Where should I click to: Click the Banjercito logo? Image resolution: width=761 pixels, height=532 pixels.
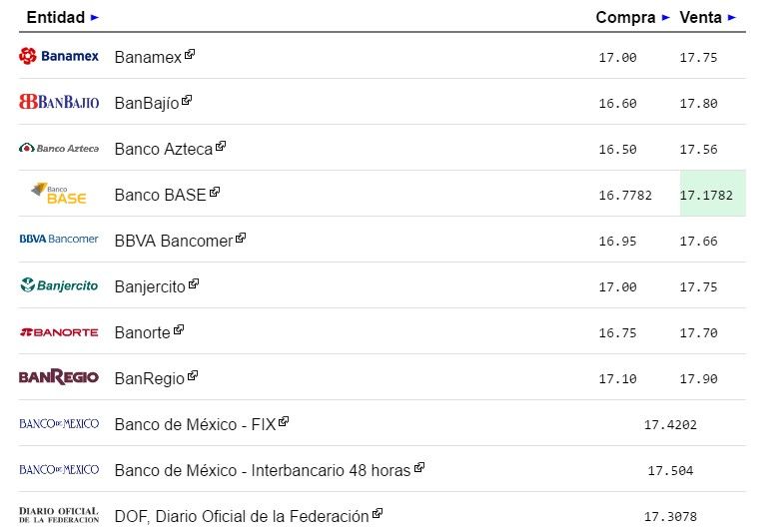(59, 285)
